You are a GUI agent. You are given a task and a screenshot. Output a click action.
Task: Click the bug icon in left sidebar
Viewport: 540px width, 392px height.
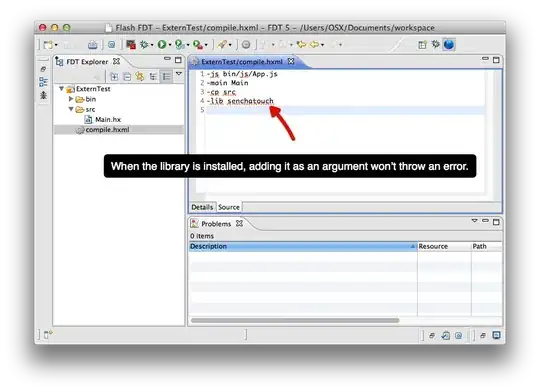43,95
